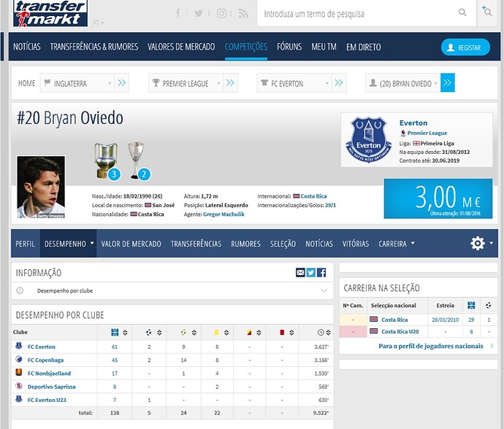This screenshot has width=504, height=429.
Task: Open the Em Direto menu
Action: click(x=364, y=47)
